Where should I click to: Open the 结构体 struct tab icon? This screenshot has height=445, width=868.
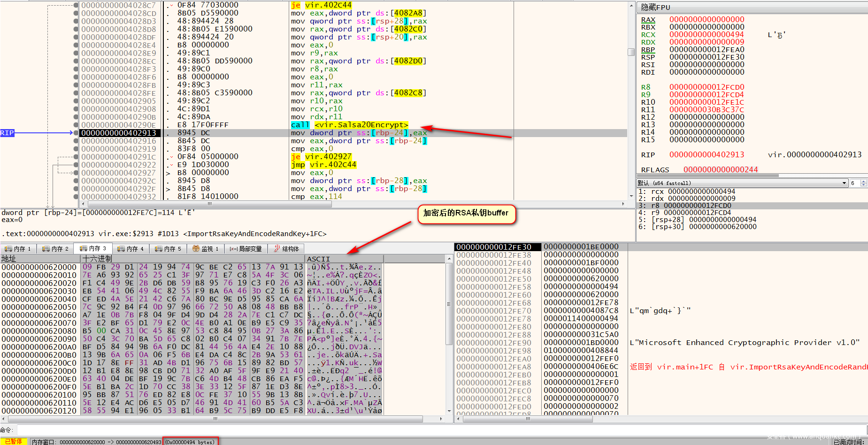pos(277,249)
